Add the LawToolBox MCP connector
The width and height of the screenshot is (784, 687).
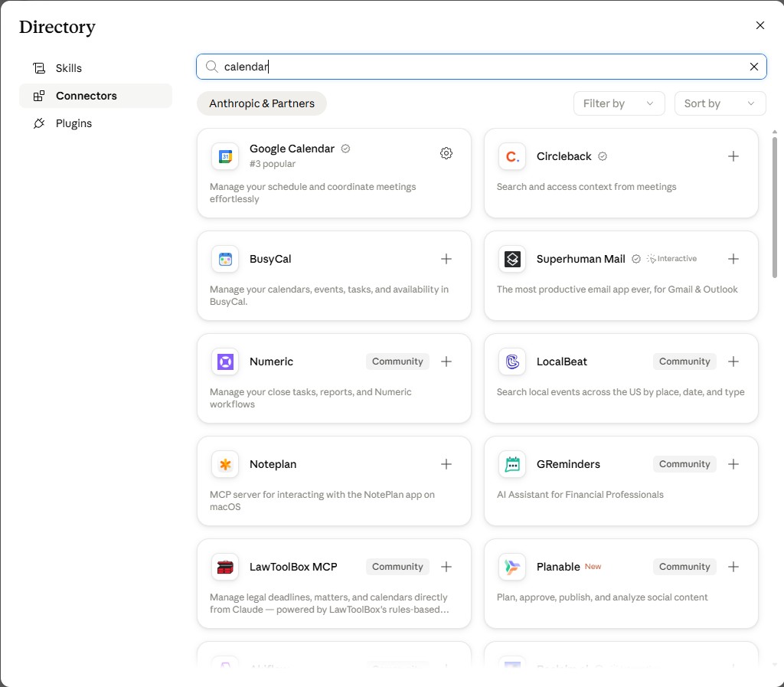click(x=446, y=567)
